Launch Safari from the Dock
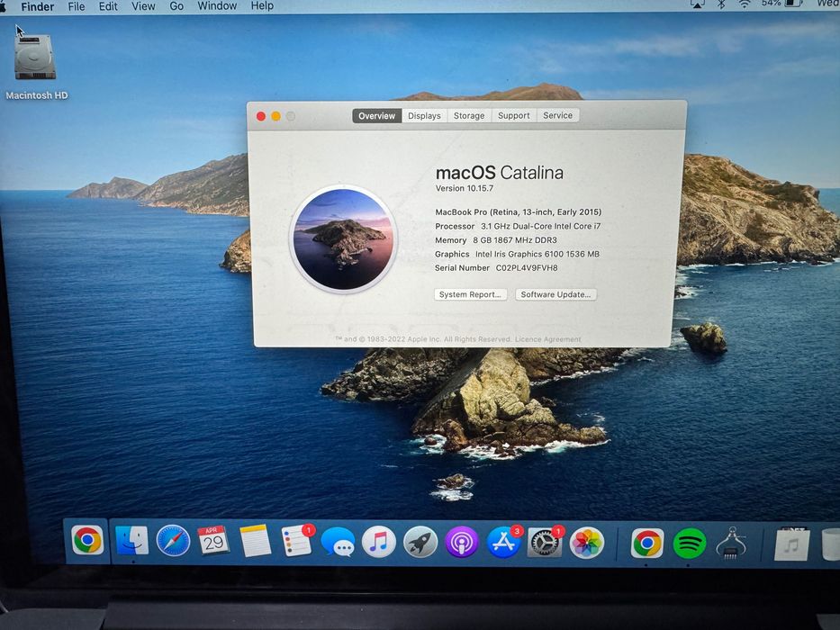 point(173,541)
